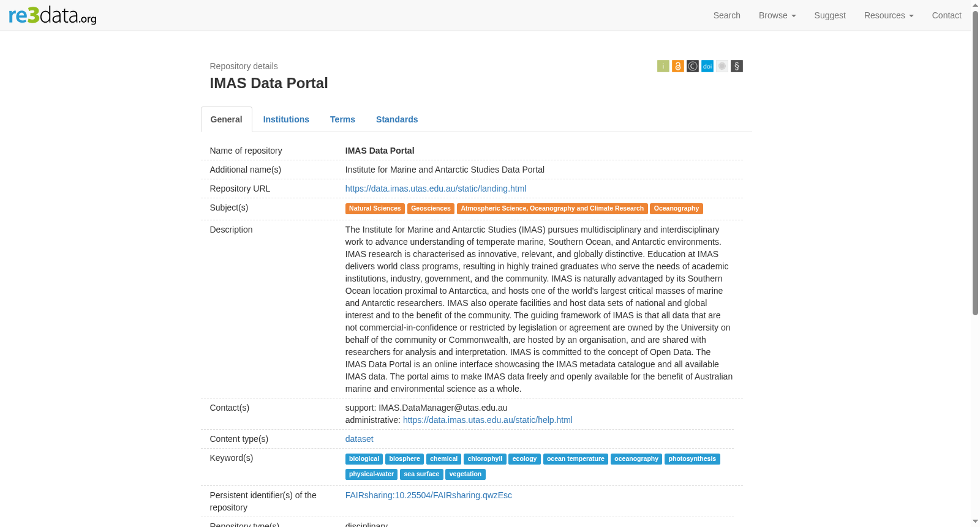This screenshot has width=980, height=527.
Task: Click the biological keyword tag
Action: coord(364,459)
